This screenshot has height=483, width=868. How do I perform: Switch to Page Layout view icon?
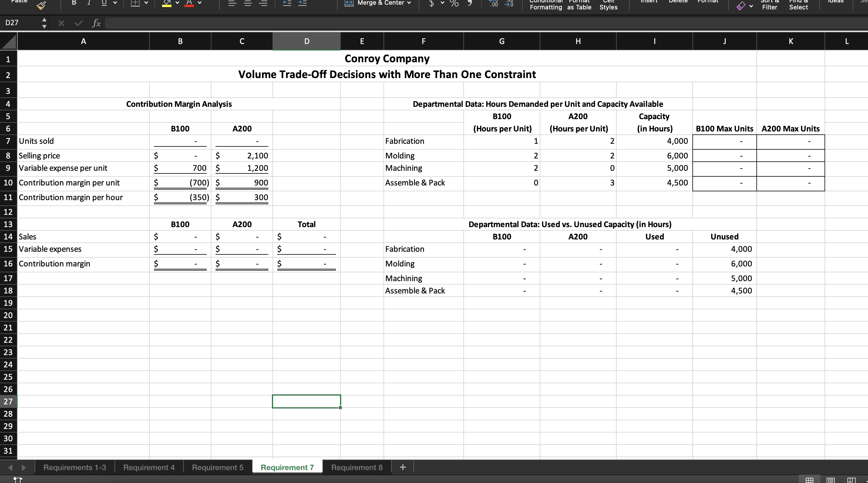point(831,480)
